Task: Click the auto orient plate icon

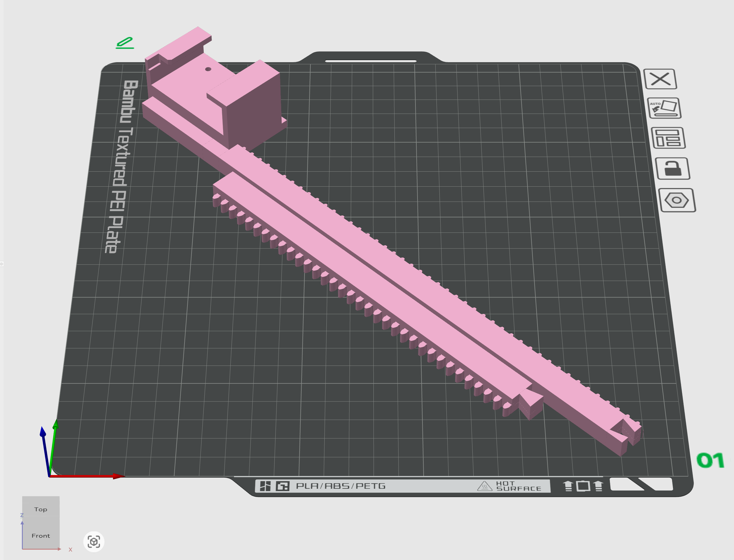Action: 664,108
